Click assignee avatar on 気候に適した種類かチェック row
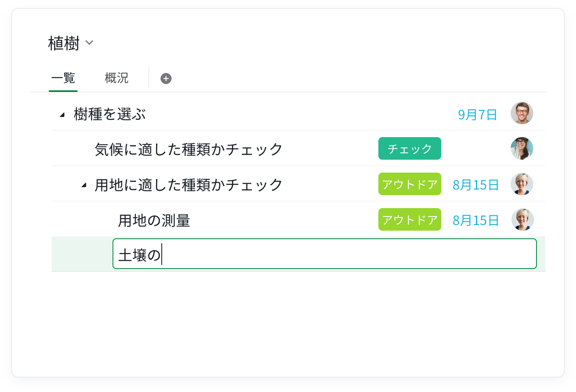The width and height of the screenshot is (576, 392). pyautogui.click(x=522, y=148)
